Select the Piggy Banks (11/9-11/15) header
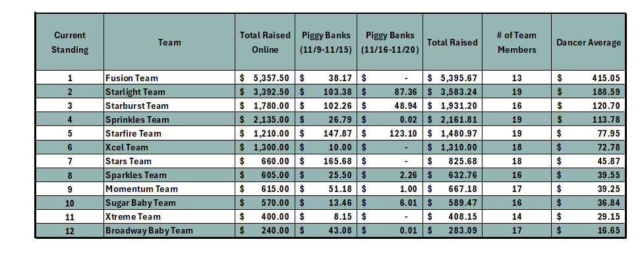This screenshot has width=644, height=256. click(326, 42)
